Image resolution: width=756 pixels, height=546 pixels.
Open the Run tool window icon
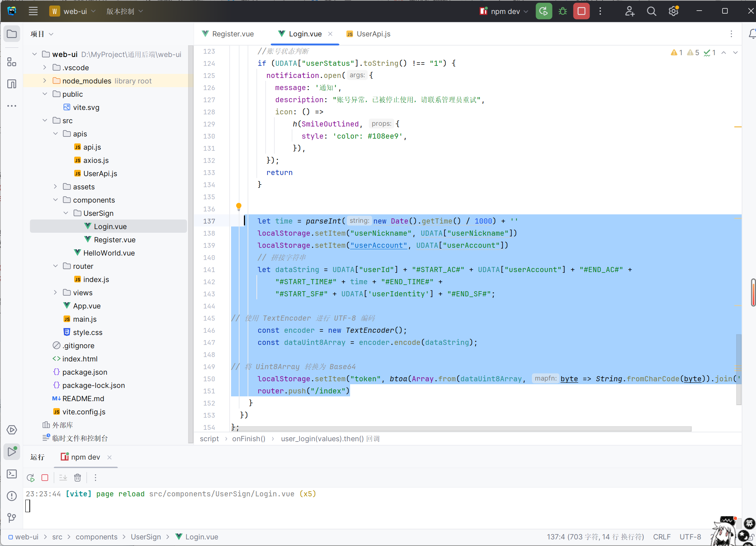click(12, 452)
